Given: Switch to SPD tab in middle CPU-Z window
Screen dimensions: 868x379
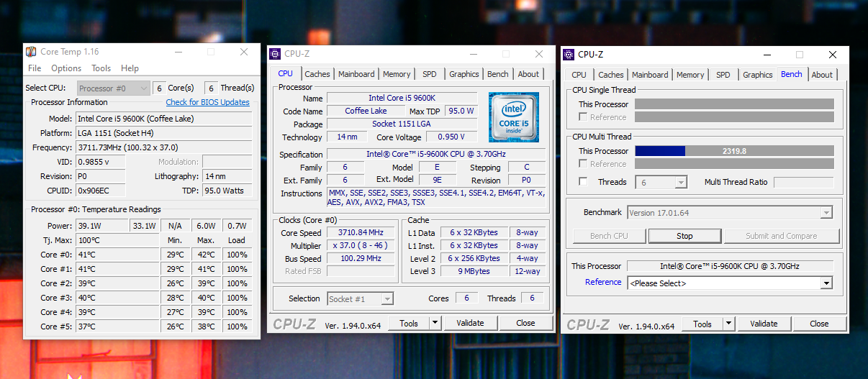Looking at the screenshot, I should point(430,74).
